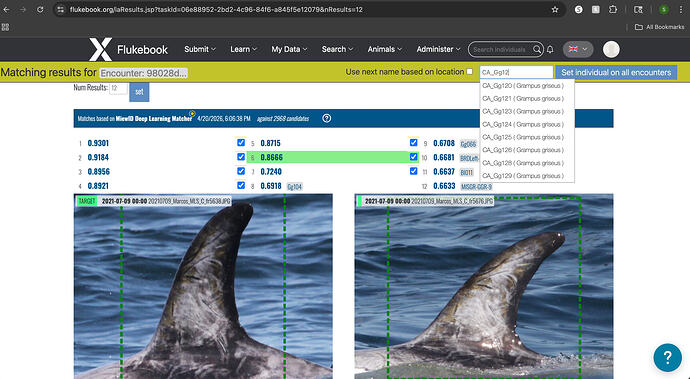The image size is (690, 379).
Task: Choose CA_Gg124 from the autocomplete list
Action: (x=527, y=124)
